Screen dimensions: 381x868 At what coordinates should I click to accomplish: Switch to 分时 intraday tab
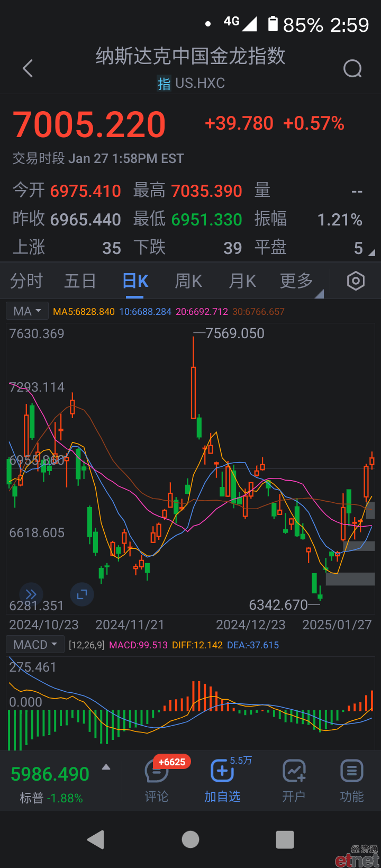[x=26, y=281]
